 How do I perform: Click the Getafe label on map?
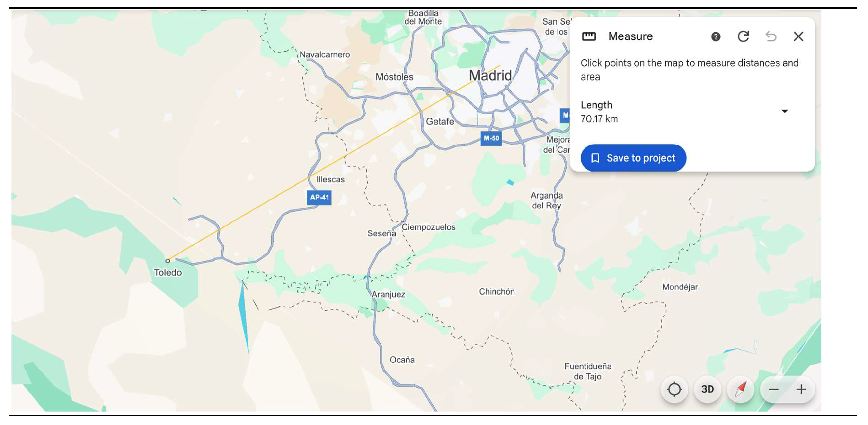point(440,121)
